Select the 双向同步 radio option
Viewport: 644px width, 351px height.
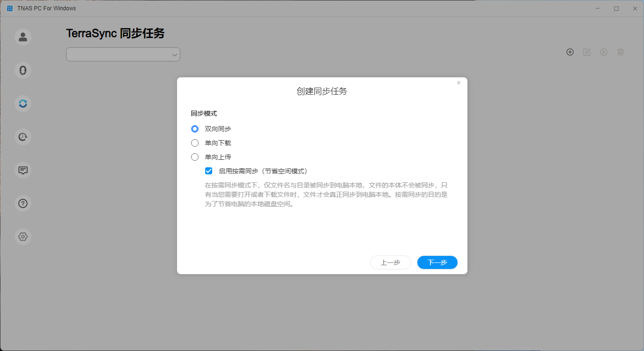coord(195,129)
